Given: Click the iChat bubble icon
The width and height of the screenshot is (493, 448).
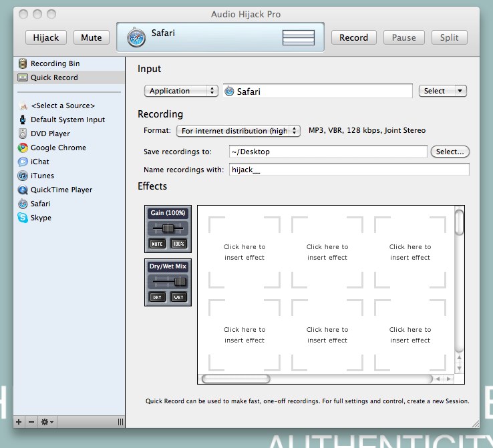Looking at the screenshot, I should click(x=23, y=162).
